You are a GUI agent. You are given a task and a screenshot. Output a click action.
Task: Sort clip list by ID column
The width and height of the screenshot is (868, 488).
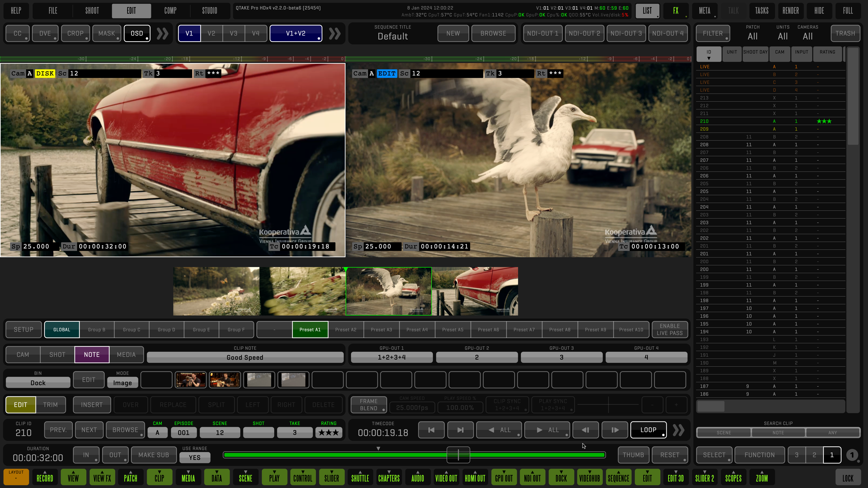(x=709, y=54)
